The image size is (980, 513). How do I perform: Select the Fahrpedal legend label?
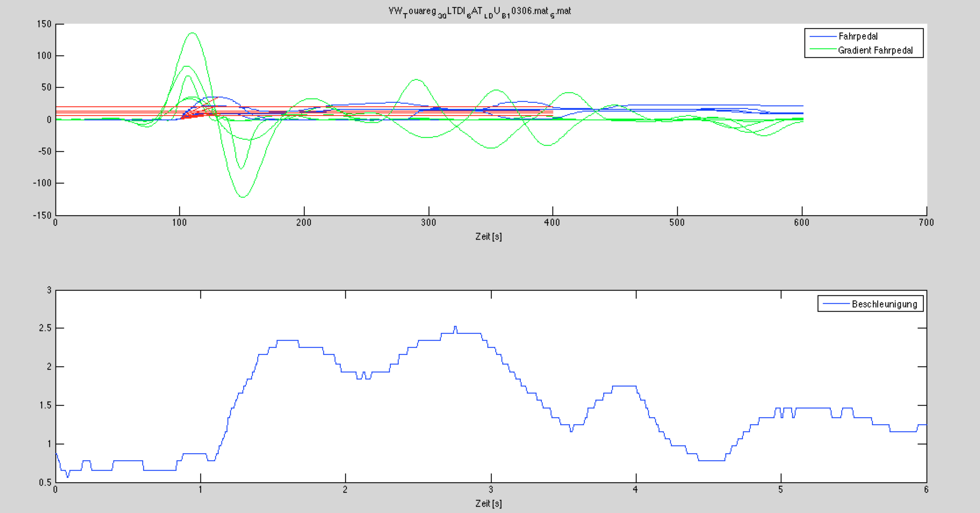[x=857, y=36]
